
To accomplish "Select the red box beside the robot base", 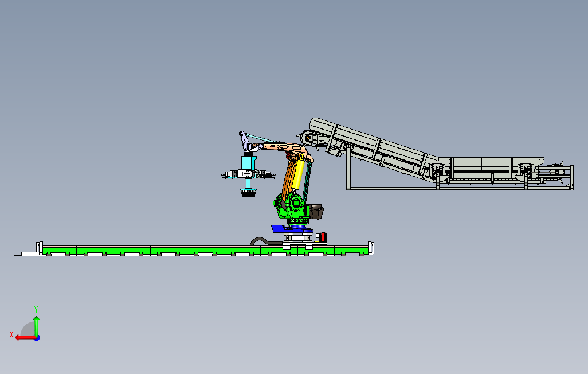I will (323, 237).
